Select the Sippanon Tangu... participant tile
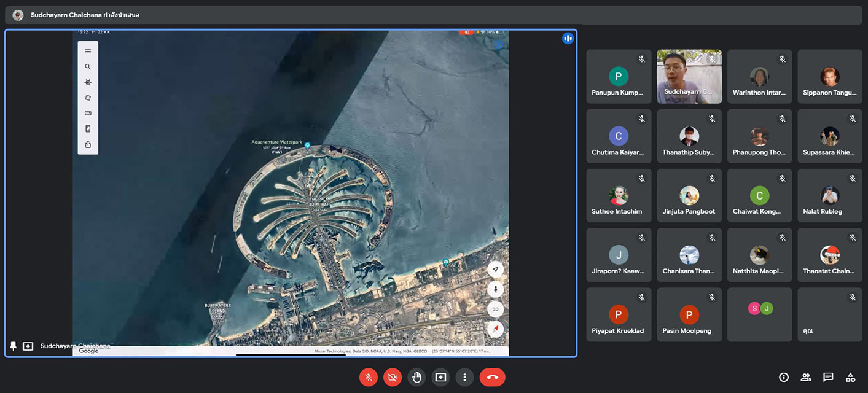The width and height of the screenshot is (868, 393). tap(830, 76)
